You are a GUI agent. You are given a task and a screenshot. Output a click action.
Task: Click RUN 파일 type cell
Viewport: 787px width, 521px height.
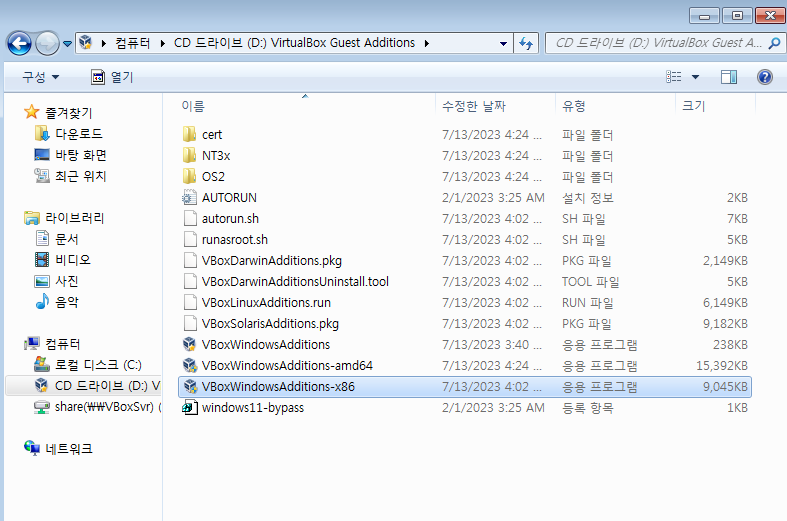[588, 303]
